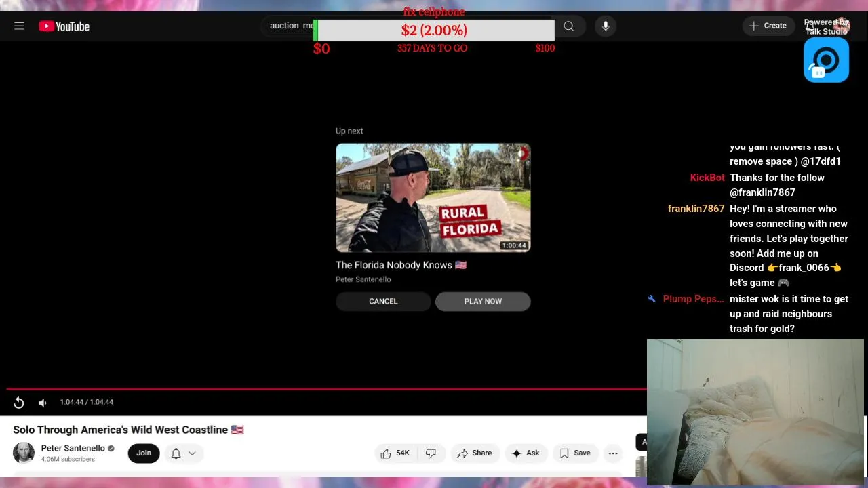
Task: Open Peter Santenello channel name link
Action: 73,448
